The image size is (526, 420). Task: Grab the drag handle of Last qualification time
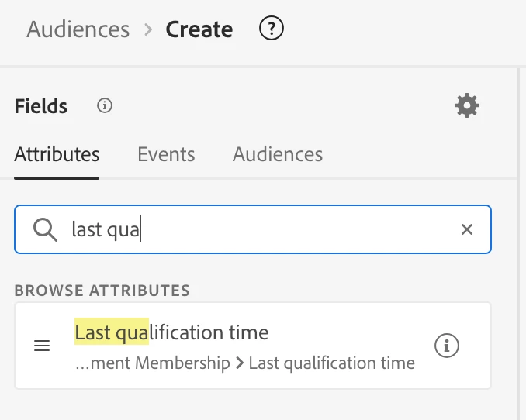(43, 346)
